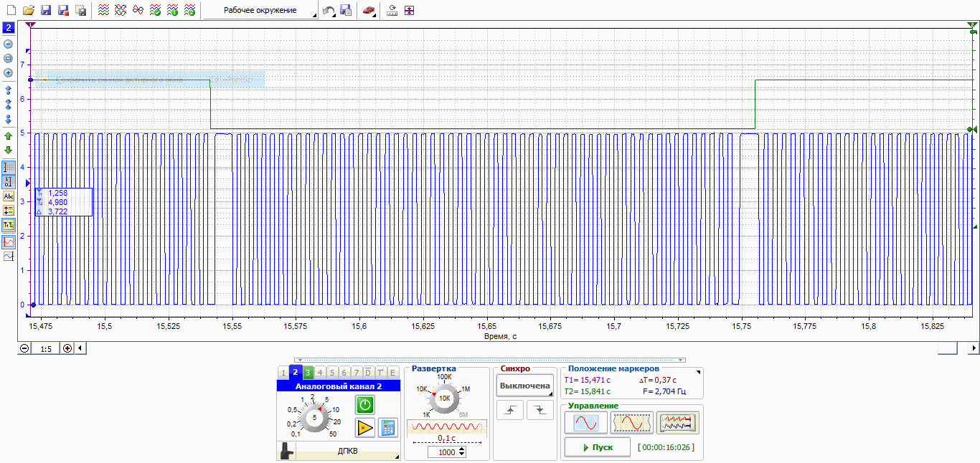The height and width of the screenshot is (463, 980).
Task: Switch to channel 3 tab
Action: (307, 373)
